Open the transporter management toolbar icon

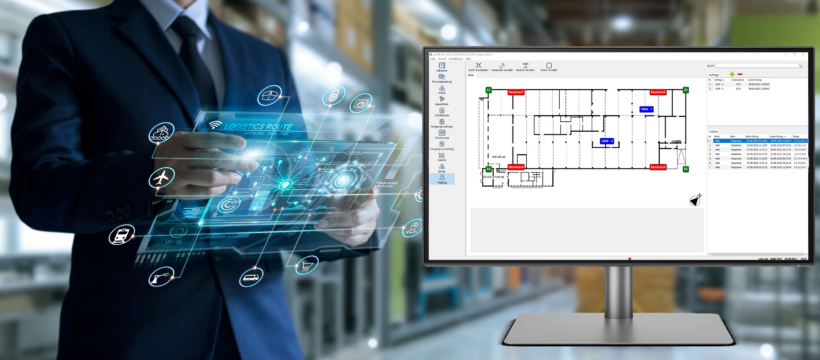(x=502, y=66)
